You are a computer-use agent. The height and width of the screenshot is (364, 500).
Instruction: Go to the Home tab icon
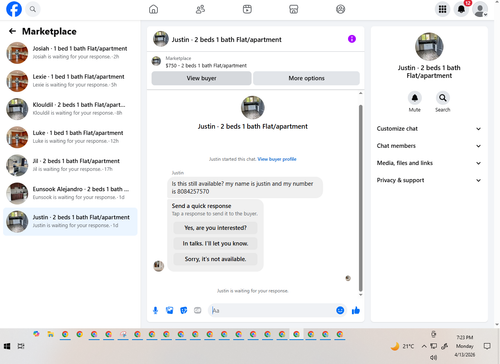pos(153,9)
